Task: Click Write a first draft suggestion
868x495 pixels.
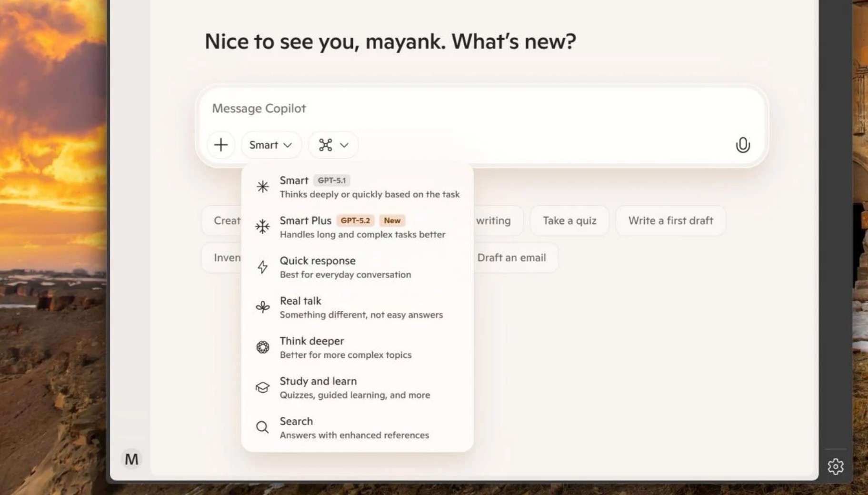Action: click(x=670, y=220)
